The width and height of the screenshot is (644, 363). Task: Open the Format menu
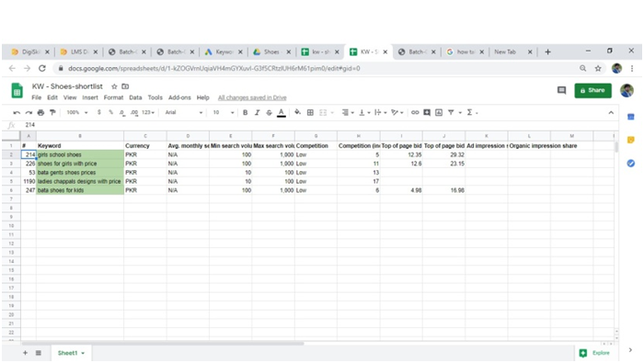pyautogui.click(x=113, y=97)
